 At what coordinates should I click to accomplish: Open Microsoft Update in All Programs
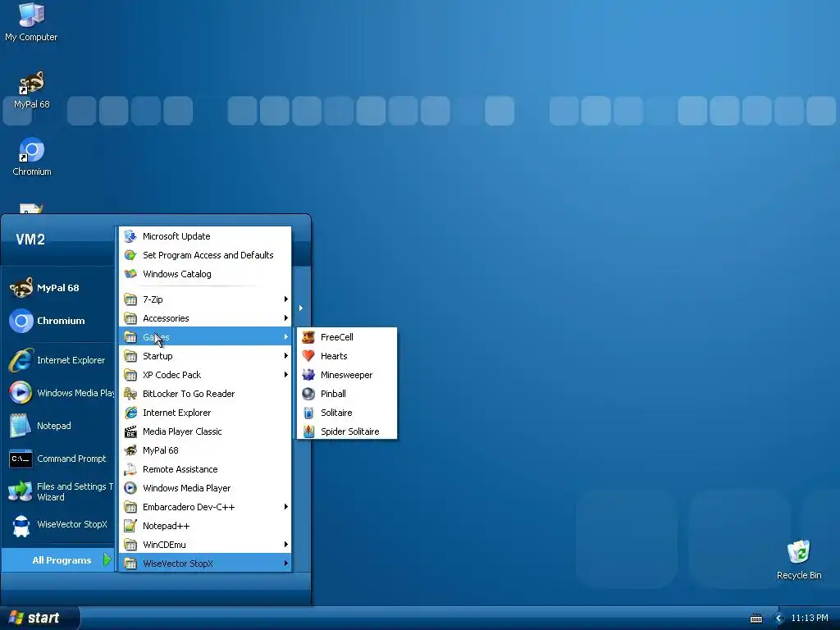pyautogui.click(x=205, y=236)
